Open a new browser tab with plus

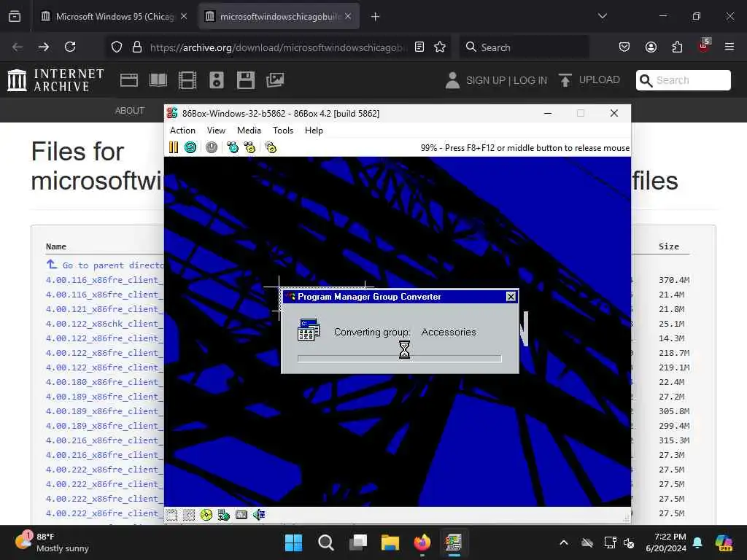pyautogui.click(x=375, y=17)
